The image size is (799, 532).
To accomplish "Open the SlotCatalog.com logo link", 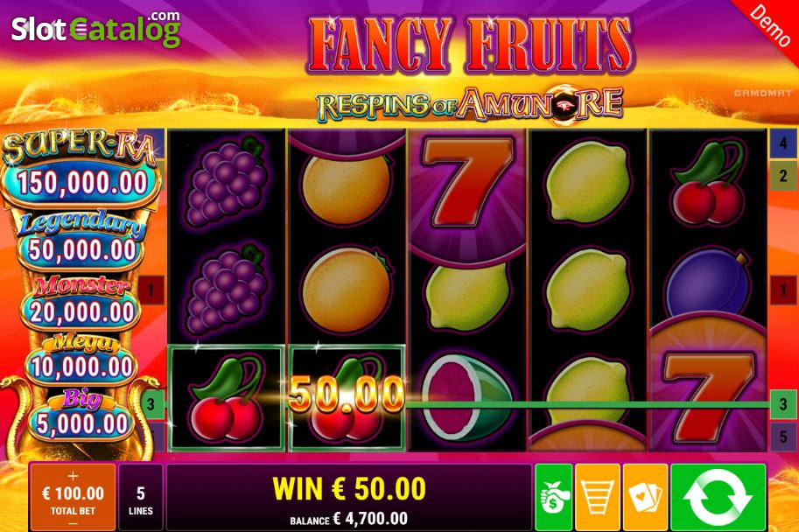I will tap(95, 29).
